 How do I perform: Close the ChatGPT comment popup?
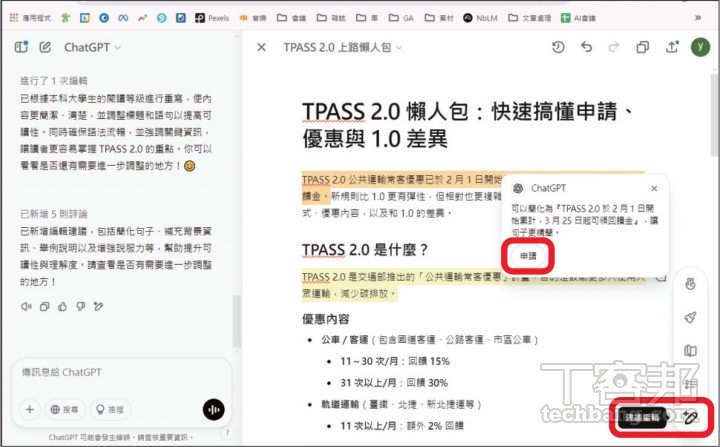tap(654, 188)
